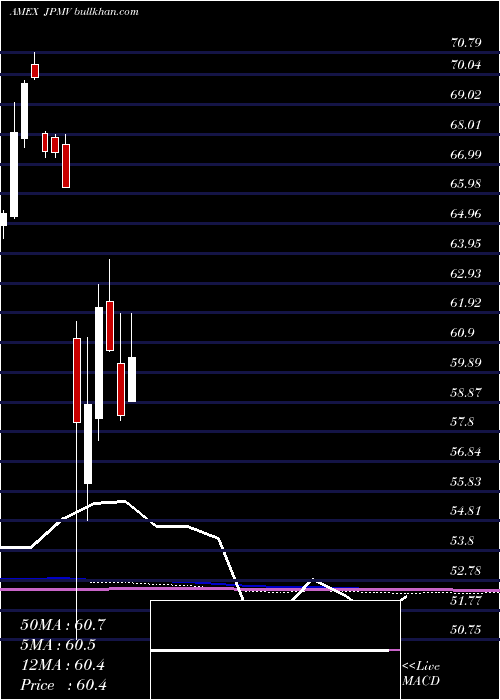Screen dimensions: 500x700
Task: Click the 55.83 price label
Action: tap(466, 482)
